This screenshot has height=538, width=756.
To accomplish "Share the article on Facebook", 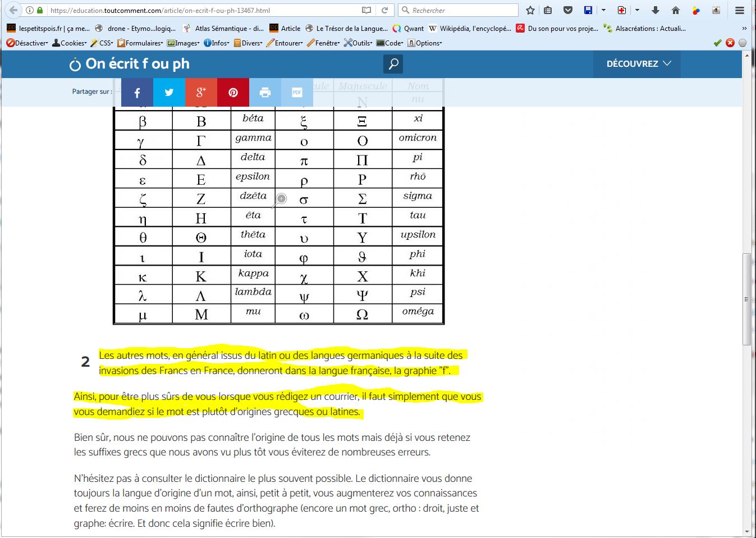I will tap(137, 93).
